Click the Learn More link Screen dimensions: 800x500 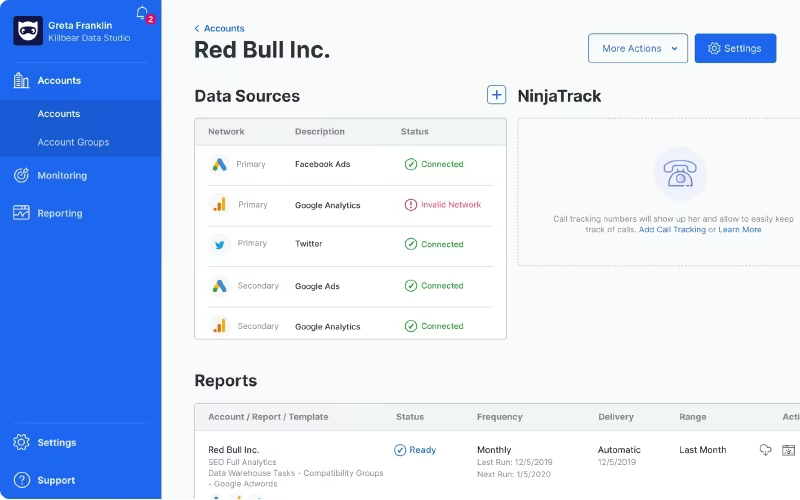click(740, 230)
